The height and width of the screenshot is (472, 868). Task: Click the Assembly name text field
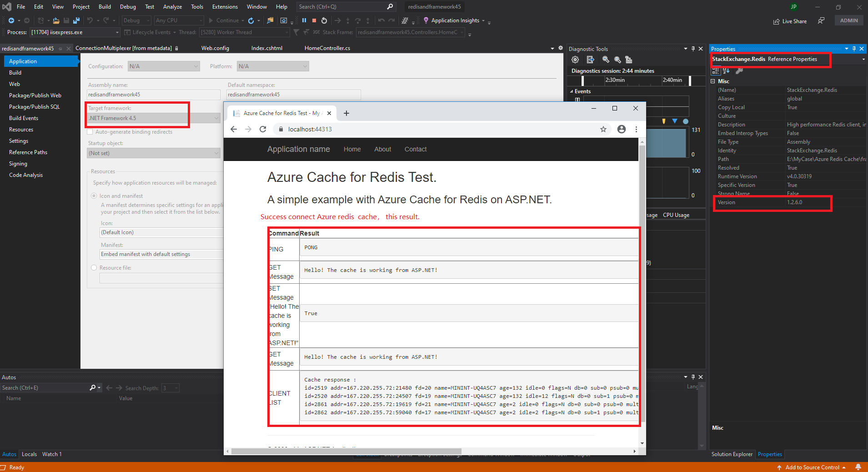[154, 95]
